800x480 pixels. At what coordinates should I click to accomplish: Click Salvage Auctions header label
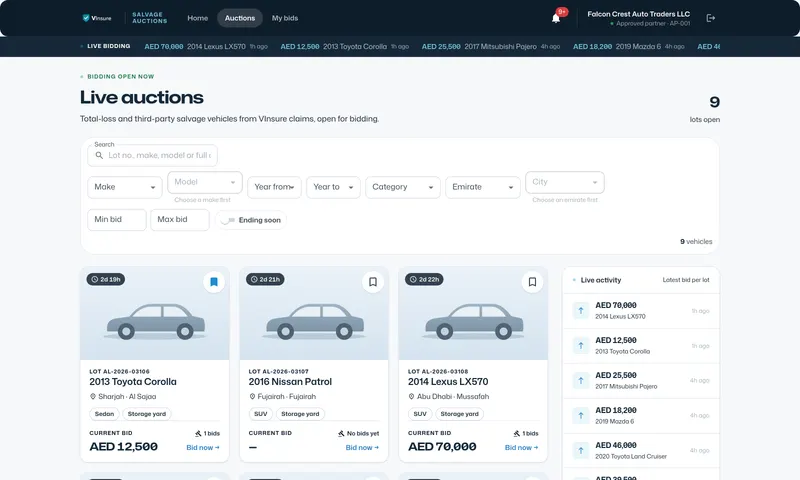coord(149,18)
